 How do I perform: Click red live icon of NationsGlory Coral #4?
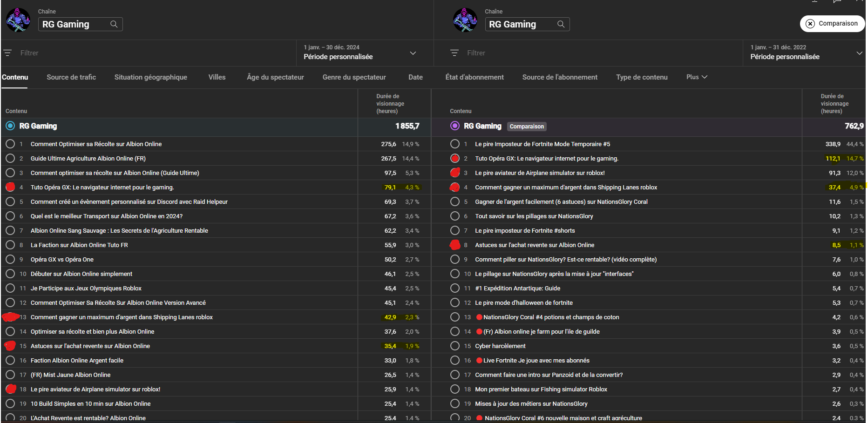pyautogui.click(x=479, y=317)
